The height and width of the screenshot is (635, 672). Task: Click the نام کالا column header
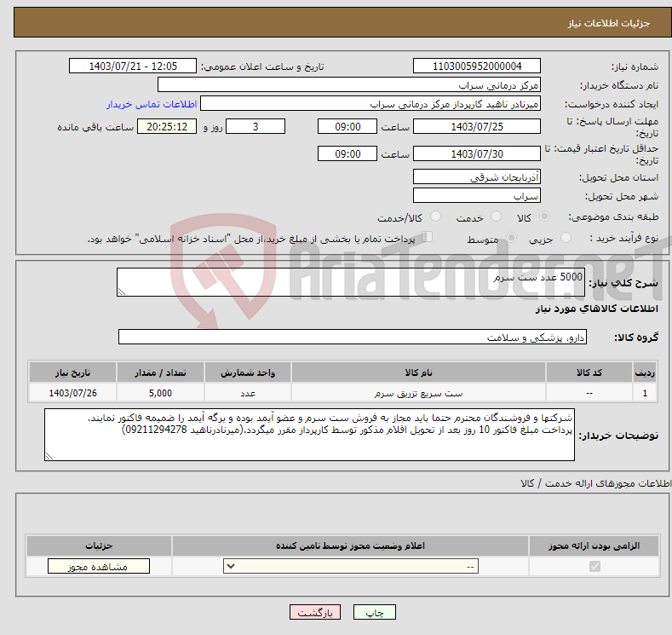[418, 372]
